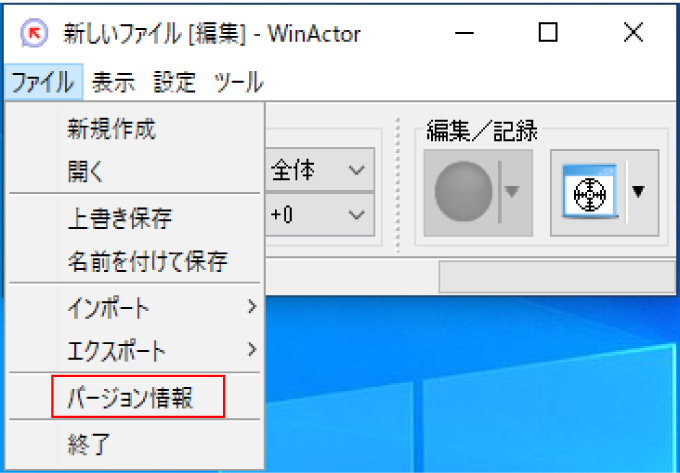Screen dimensions: 680x473
Task: Choose 終了 to exit WinActor
Action: (134, 444)
